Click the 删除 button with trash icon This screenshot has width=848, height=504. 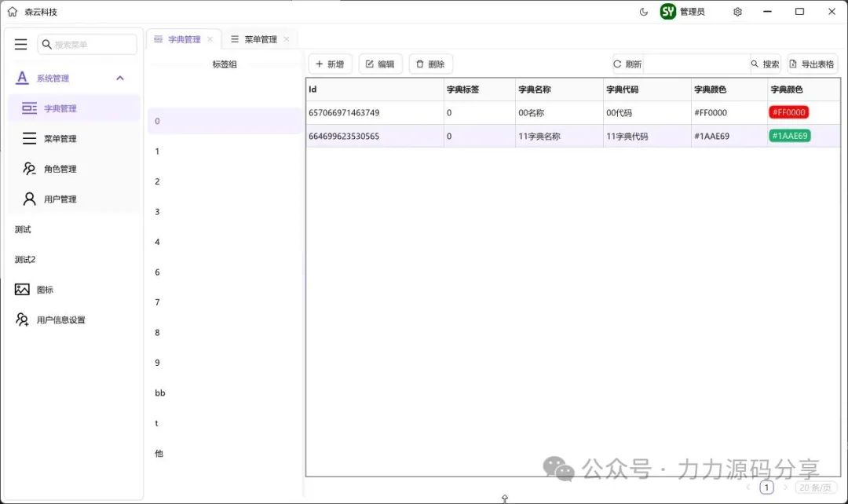pos(430,64)
